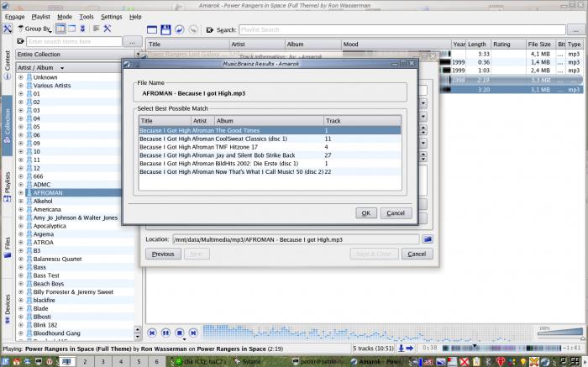
Task: Open the Tools menu
Action: point(87,17)
